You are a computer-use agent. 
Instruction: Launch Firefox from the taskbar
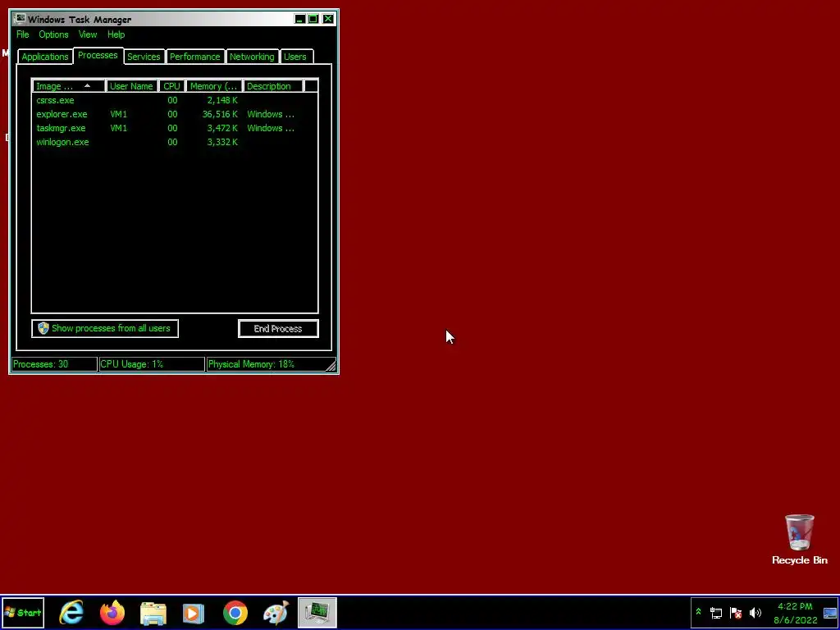[x=112, y=612]
